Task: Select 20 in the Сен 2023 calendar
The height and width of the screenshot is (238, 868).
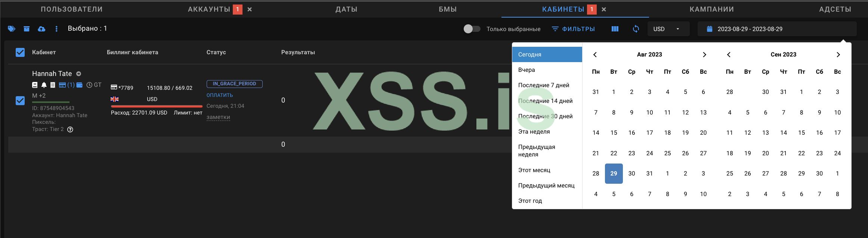Action: click(765, 153)
